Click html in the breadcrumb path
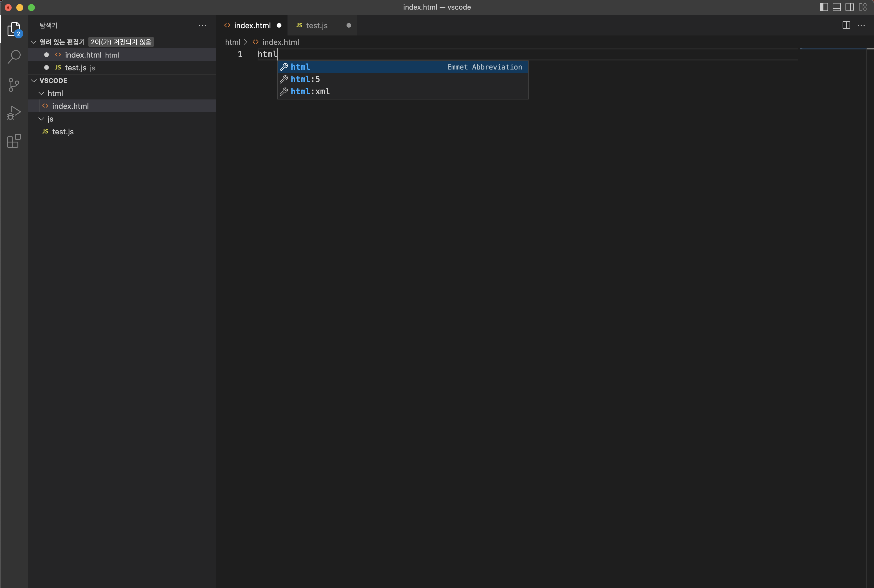Image resolution: width=874 pixels, height=588 pixels. [x=233, y=42]
